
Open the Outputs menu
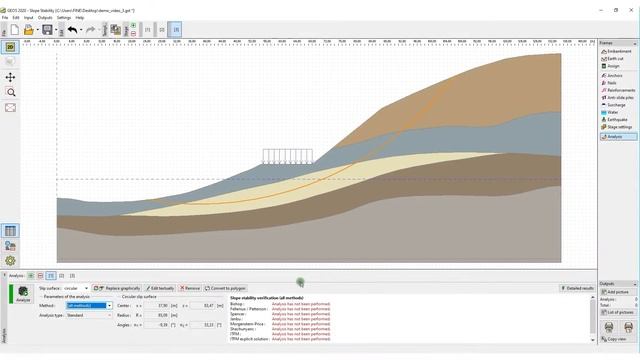tap(45, 18)
